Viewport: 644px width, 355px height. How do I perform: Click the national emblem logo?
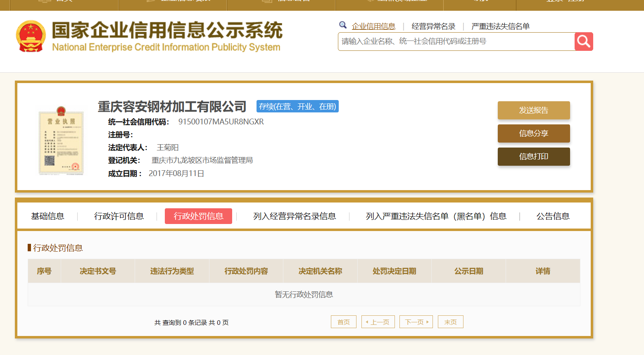pyautogui.click(x=31, y=36)
